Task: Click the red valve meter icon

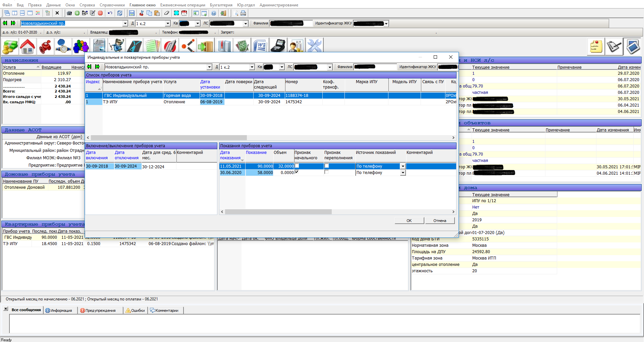Action: pos(45,46)
